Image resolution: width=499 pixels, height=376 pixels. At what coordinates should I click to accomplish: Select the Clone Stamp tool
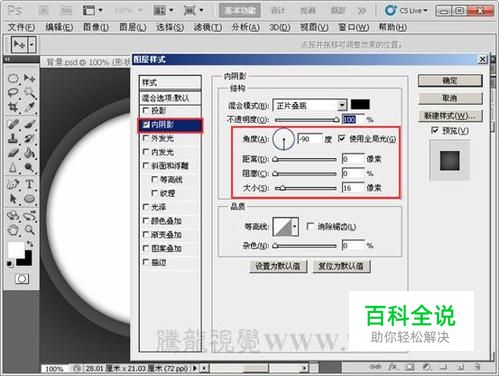coord(13,138)
